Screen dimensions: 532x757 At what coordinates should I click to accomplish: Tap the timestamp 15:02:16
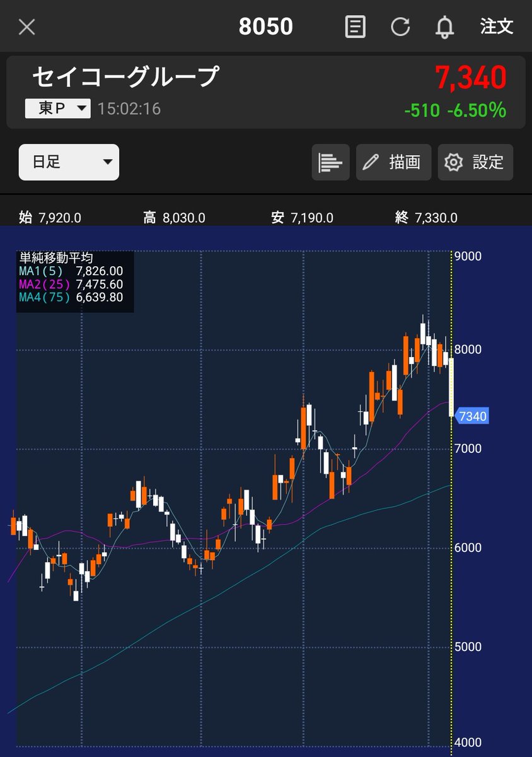tap(129, 109)
